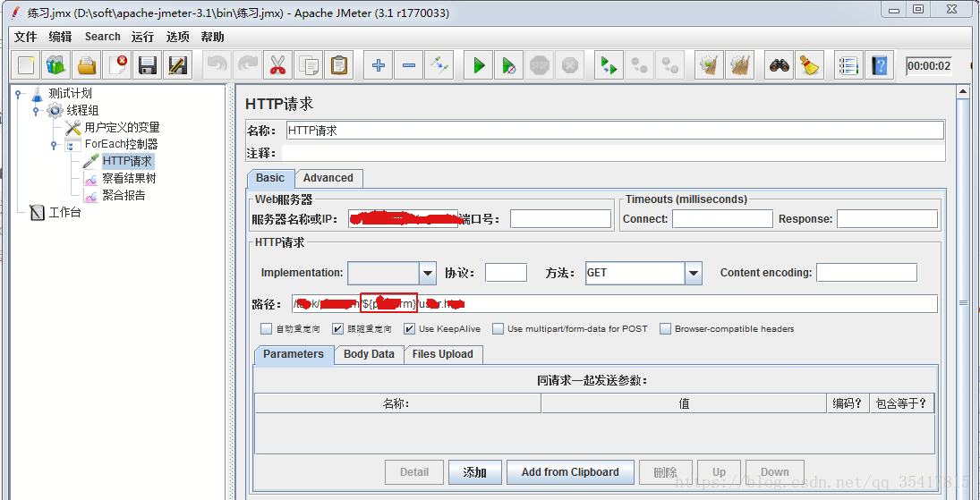The height and width of the screenshot is (500, 980).
Task: Uncheck Use KeepAlive checkbox
Action: (409, 329)
